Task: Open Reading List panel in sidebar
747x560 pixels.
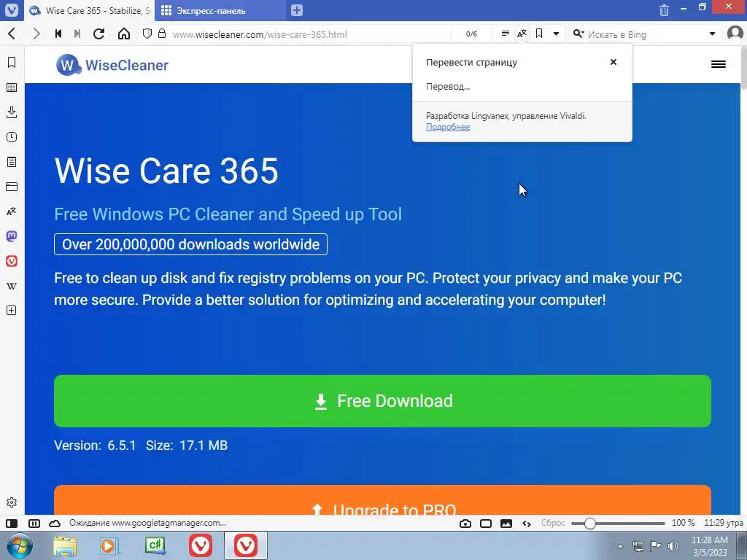Action: pyautogui.click(x=12, y=87)
